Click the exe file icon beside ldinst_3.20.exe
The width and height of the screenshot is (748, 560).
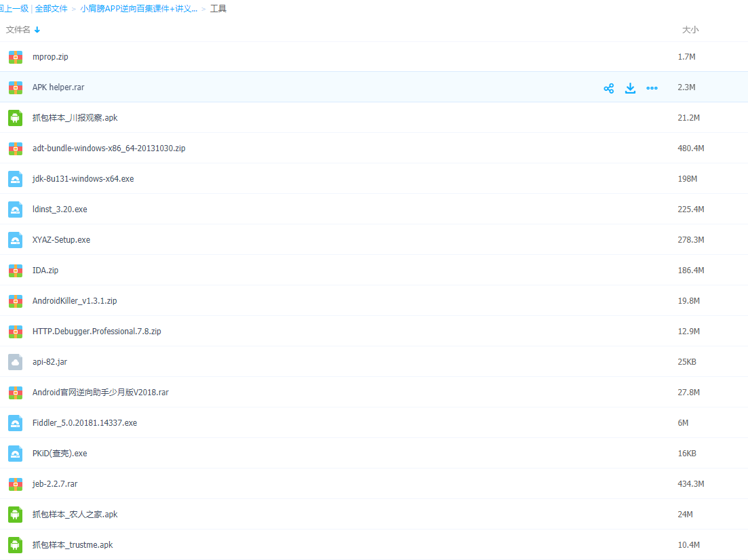pos(16,209)
